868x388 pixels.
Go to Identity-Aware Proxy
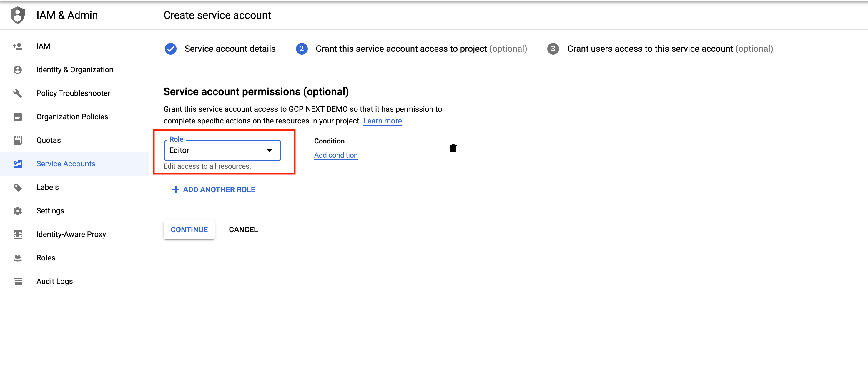point(74,234)
